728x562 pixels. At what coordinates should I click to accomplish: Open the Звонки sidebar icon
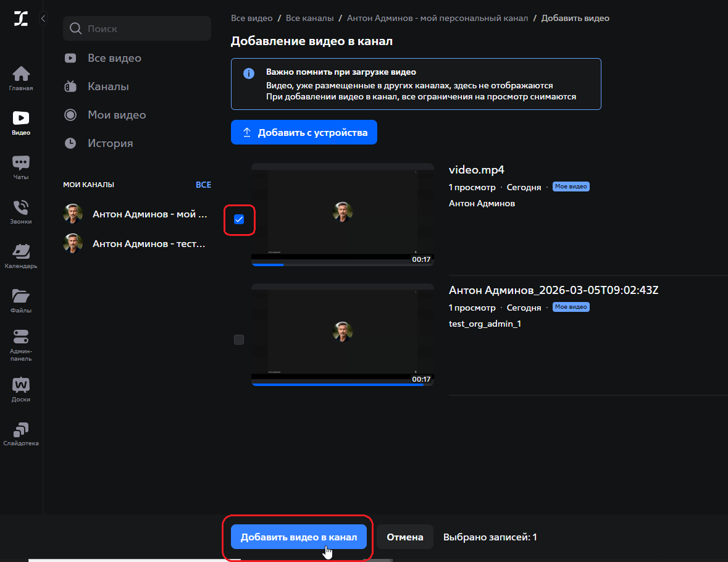[x=20, y=209]
